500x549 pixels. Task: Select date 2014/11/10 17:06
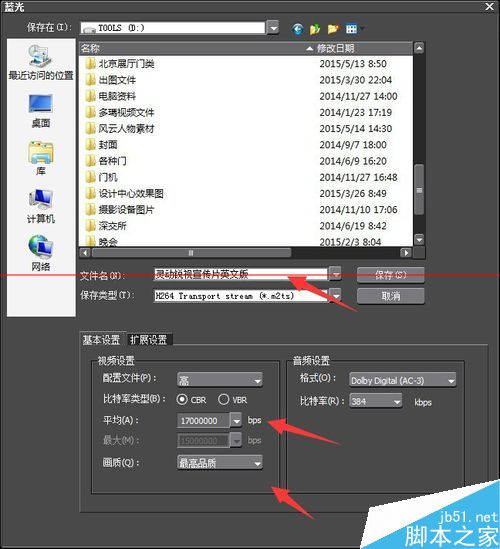tap(358, 209)
